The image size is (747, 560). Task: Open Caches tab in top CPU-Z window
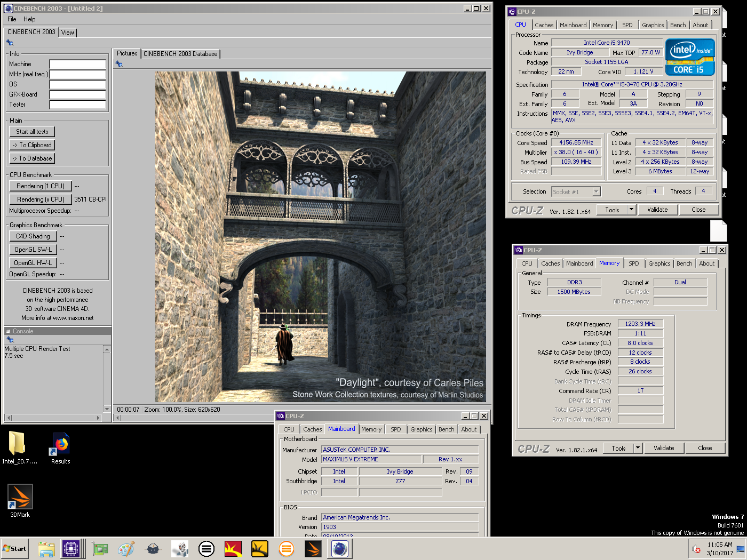544,25
